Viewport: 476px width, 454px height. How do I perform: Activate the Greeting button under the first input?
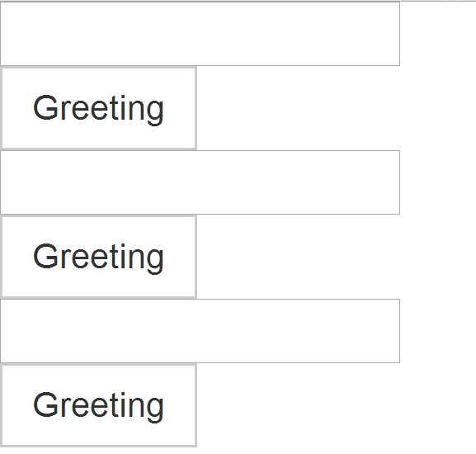point(99,108)
